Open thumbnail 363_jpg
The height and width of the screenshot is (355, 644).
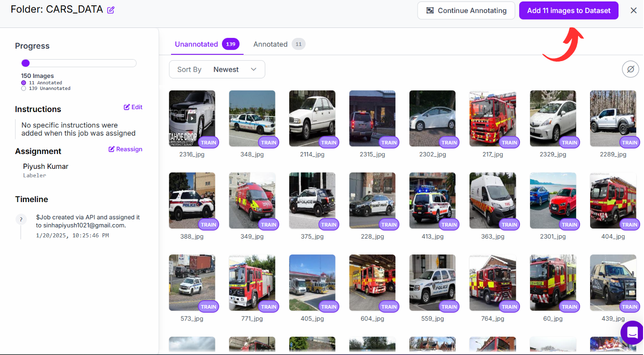point(493,201)
